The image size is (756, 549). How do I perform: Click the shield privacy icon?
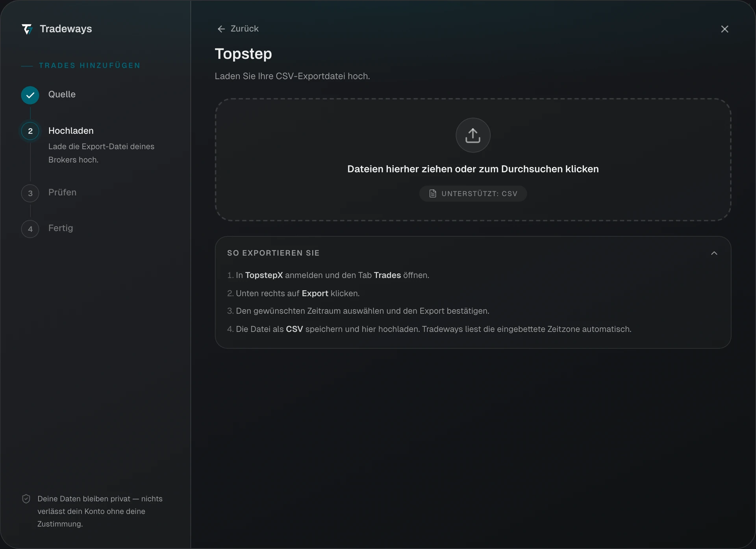pos(26,499)
